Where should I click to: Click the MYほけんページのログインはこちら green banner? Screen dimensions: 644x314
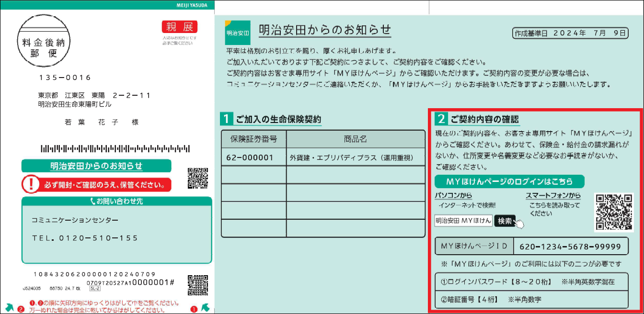tap(510, 181)
